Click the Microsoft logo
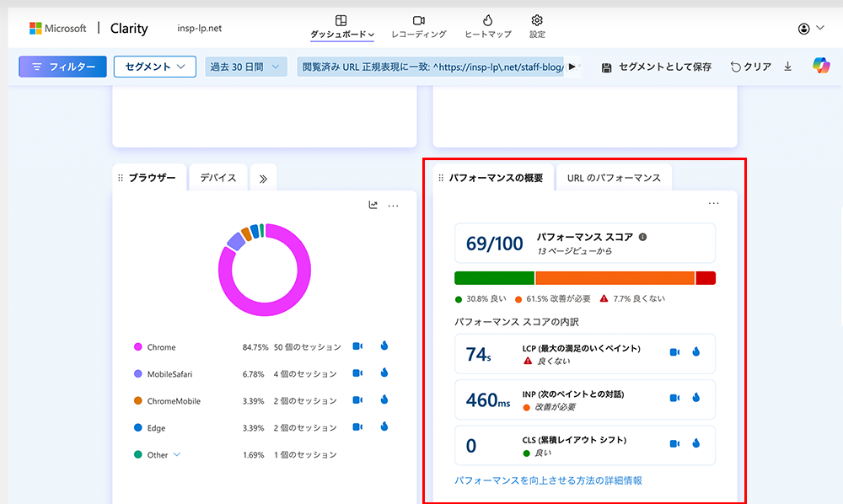Viewport: 843px width, 504px height. (x=57, y=28)
